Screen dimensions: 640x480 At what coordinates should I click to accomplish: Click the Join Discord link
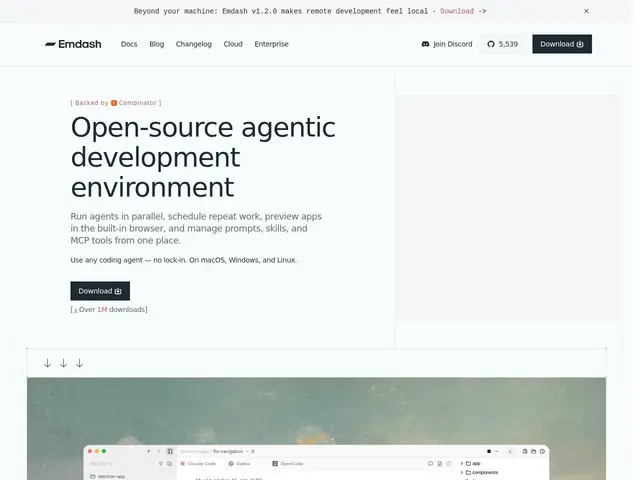[x=447, y=44]
